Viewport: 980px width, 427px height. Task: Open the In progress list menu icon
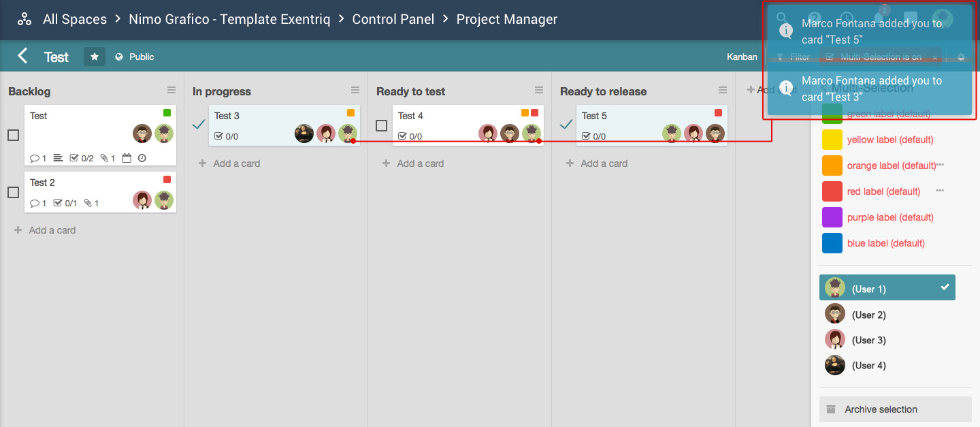tap(355, 91)
